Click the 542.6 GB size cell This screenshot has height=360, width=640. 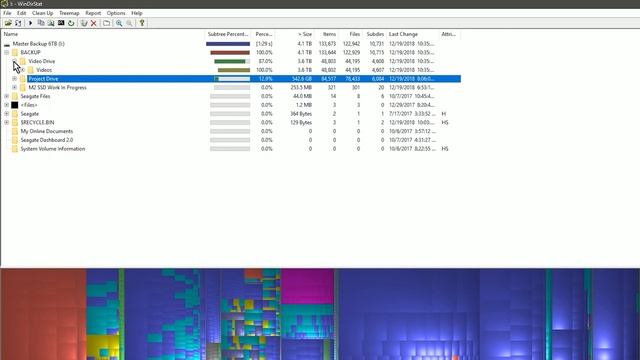[x=302, y=79]
